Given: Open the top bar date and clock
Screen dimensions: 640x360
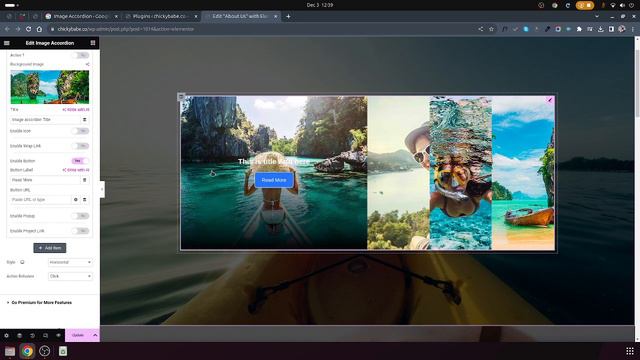Looking at the screenshot, I should [320, 5].
